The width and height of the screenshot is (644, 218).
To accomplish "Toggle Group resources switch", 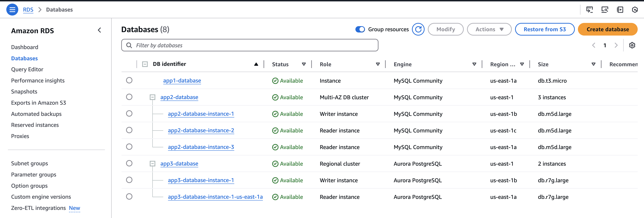I will (360, 29).
